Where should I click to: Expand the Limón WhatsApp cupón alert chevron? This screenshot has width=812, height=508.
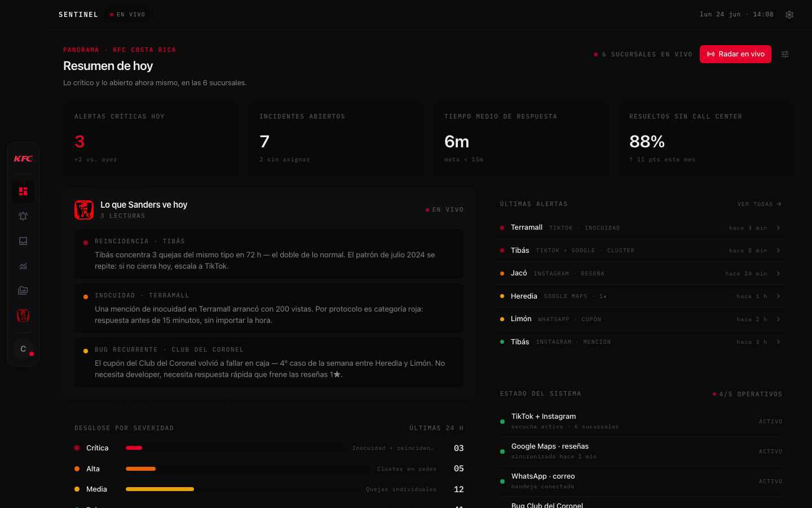click(778, 319)
